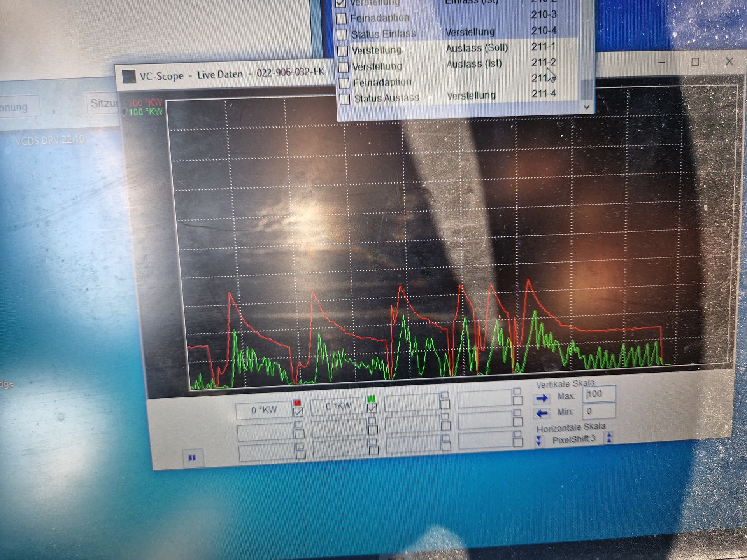Uncheck the red channel visibility checkbox

[298, 412]
